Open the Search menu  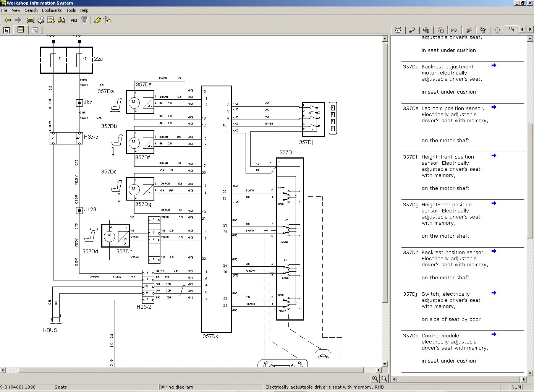point(31,10)
